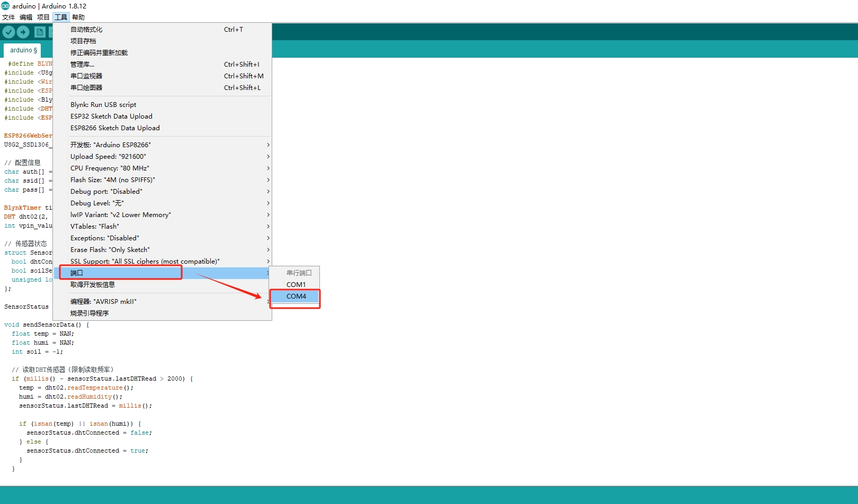This screenshot has width=858, height=504.
Task: Select COM1 serial port
Action: pos(295,285)
